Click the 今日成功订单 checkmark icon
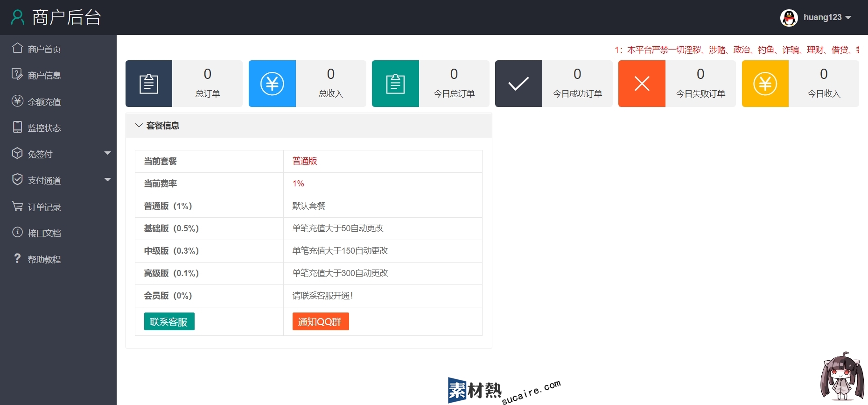Screen dimensions: 868x405 click(x=518, y=84)
